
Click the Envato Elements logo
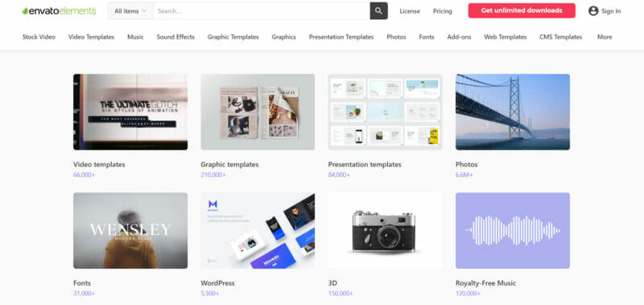(59, 11)
